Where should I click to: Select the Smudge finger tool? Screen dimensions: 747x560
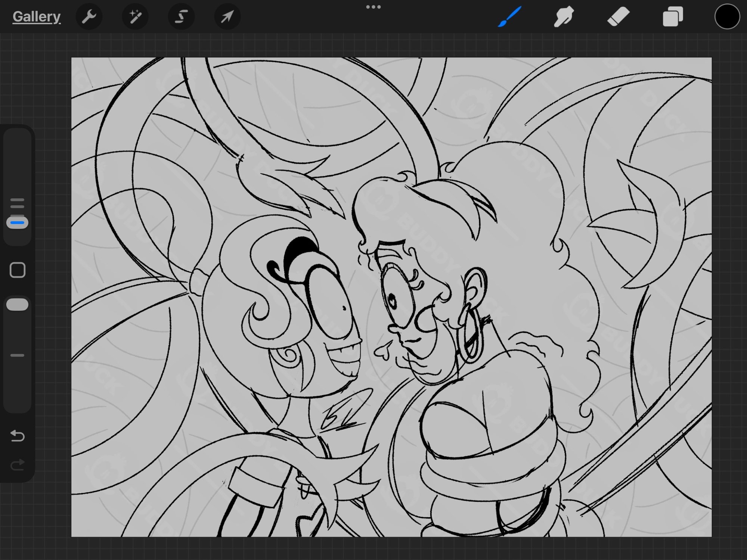564,17
